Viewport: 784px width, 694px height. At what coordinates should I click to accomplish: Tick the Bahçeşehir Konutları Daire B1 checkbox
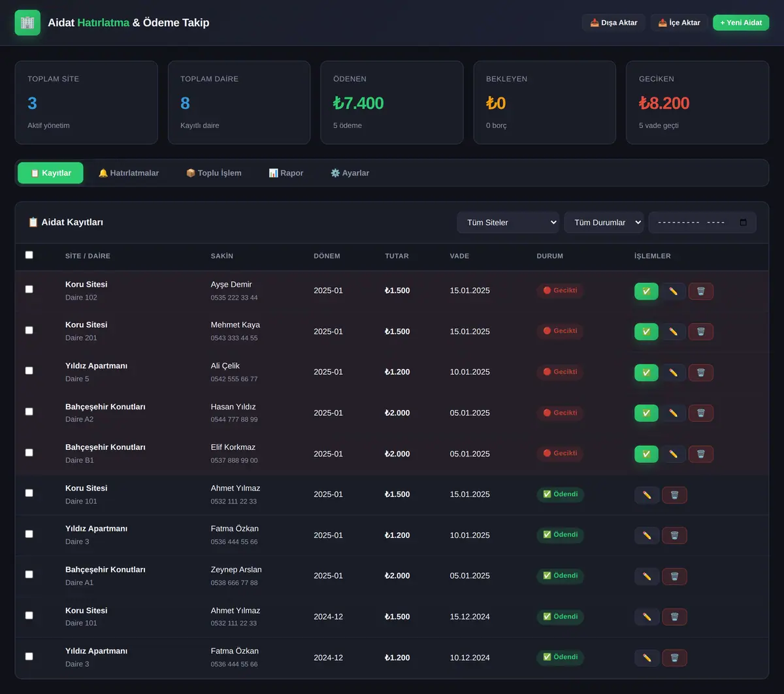(29, 452)
